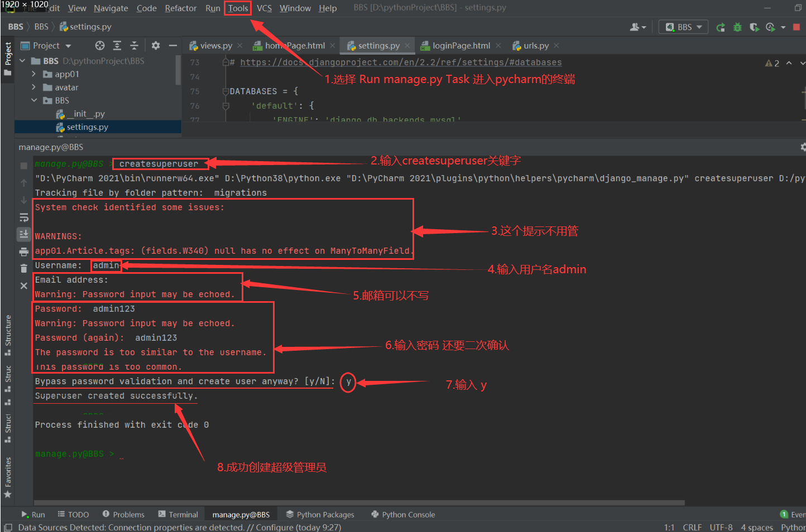806x532 pixels.
Task: Open the Tools menu
Action: [x=238, y=8]
